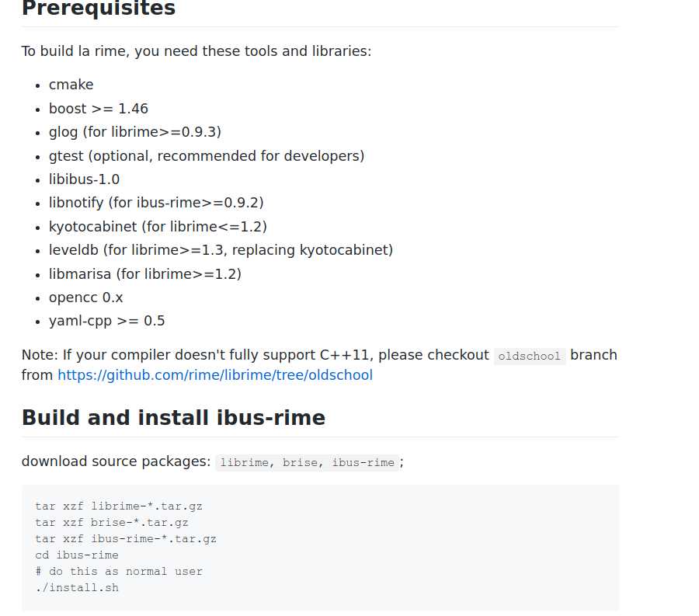Click the libibus-1.0 list item

click(84, 179)
